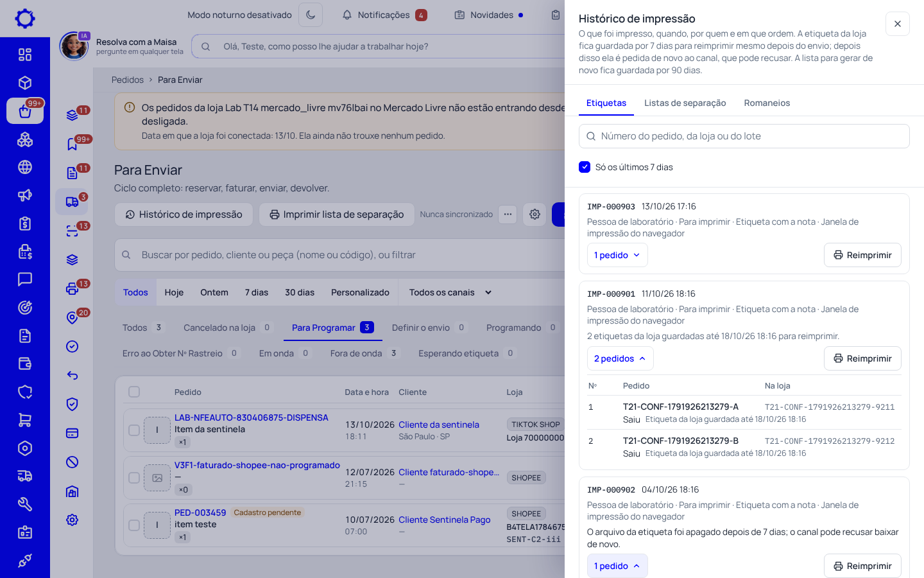Screen dimensions: 924x578
Task: Focus the print history search field
Action: [x=744, y=136]
